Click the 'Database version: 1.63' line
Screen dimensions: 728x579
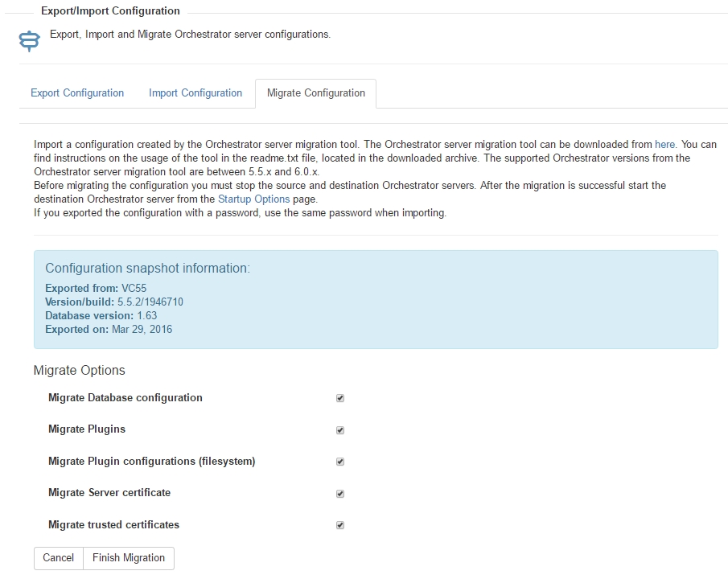(x=101, y=316)
